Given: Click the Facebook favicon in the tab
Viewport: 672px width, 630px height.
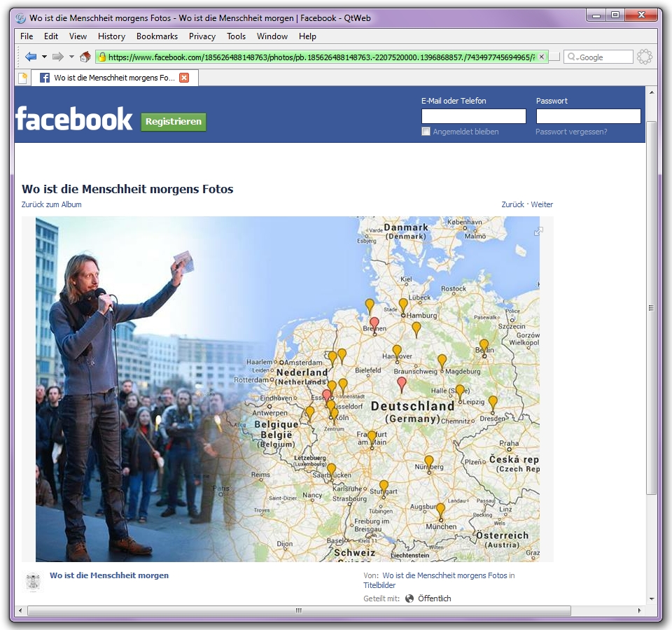Looking at the screenshot, I should click(x=45, y=78).
